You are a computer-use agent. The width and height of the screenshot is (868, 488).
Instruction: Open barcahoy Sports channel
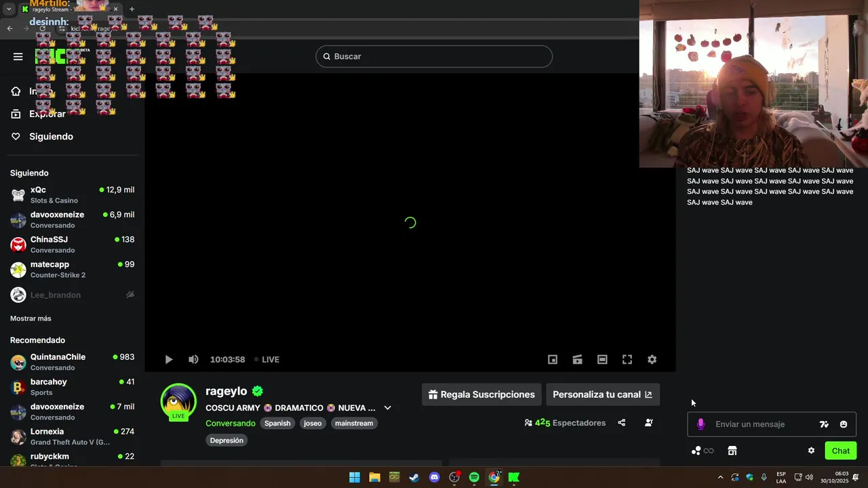point(72,387)
